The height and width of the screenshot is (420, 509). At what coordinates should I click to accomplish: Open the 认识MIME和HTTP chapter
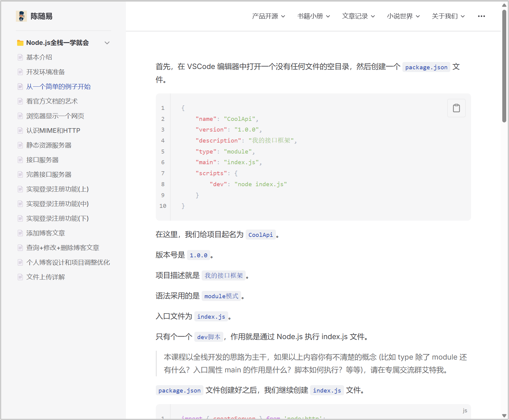click(53, 131)
